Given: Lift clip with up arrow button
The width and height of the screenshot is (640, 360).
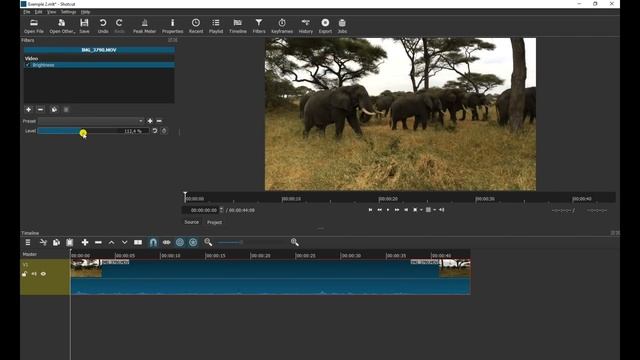Looking at the screenshot, I should coord(111,242).
